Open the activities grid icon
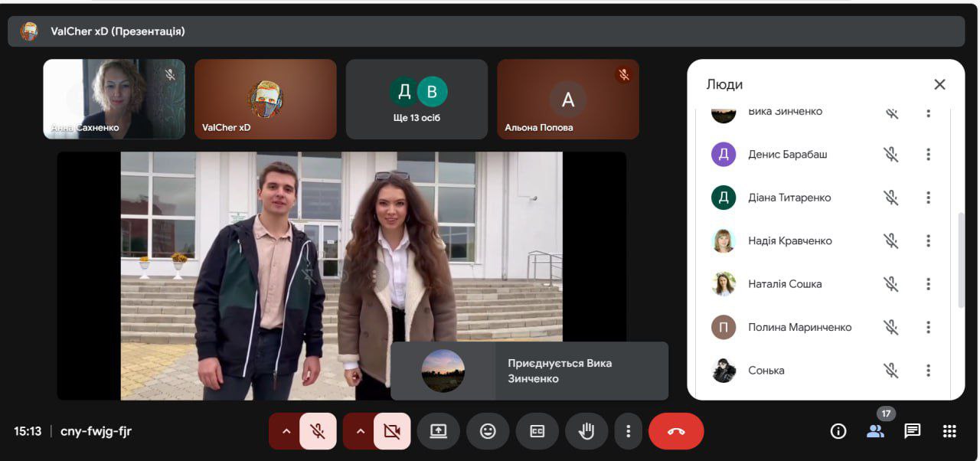This screenshot has width=980, height=461. click(949, 431)
